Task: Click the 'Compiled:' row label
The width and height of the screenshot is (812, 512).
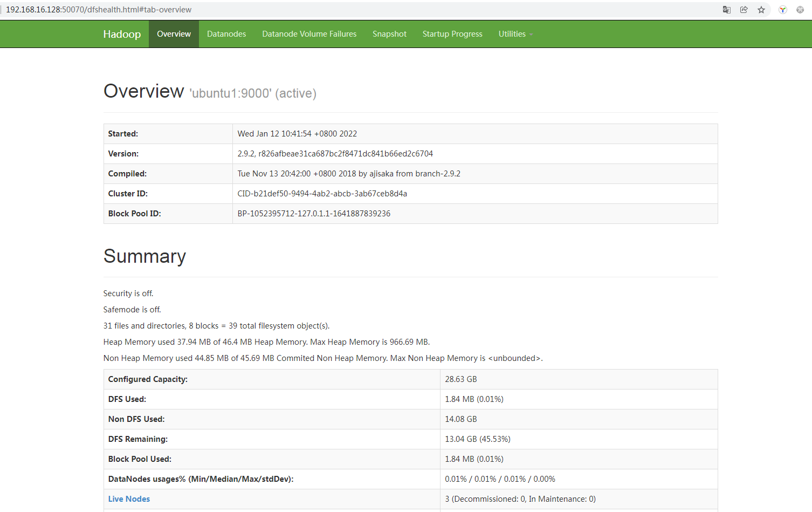Action: coord(127,174)
